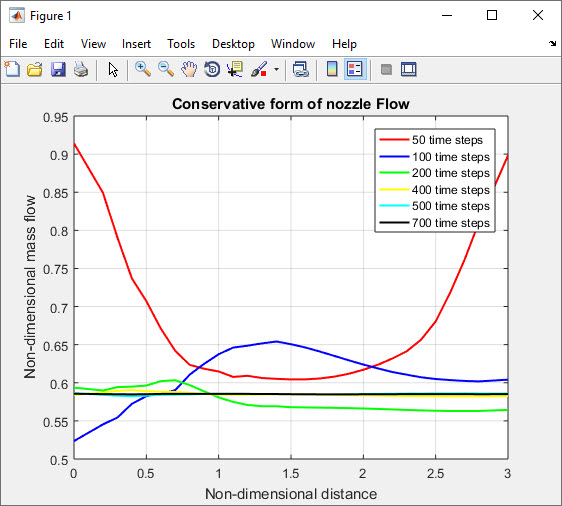Save the figure using the floppy disk icon
Viewport: 562px width, 506px height.
tap(58, 69)
